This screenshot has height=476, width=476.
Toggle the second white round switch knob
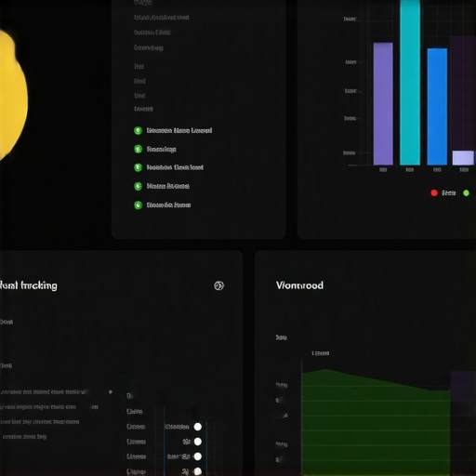click(x=198, y=442)
